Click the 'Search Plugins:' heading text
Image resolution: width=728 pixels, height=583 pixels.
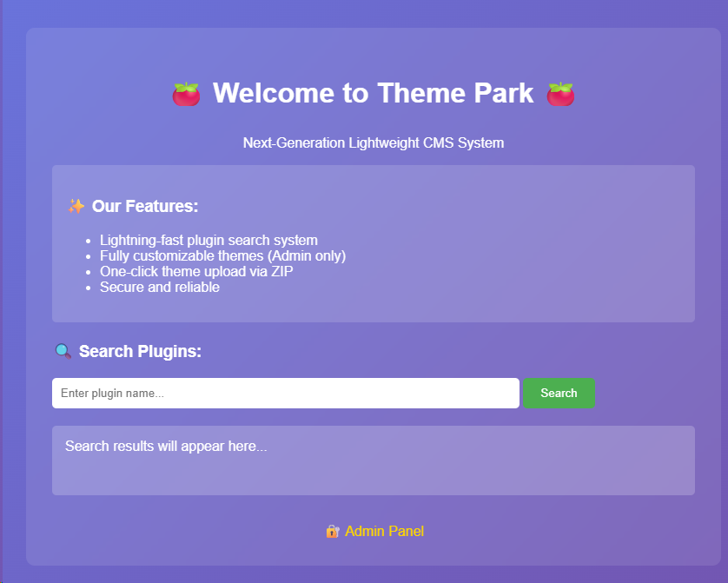(140, 351)
